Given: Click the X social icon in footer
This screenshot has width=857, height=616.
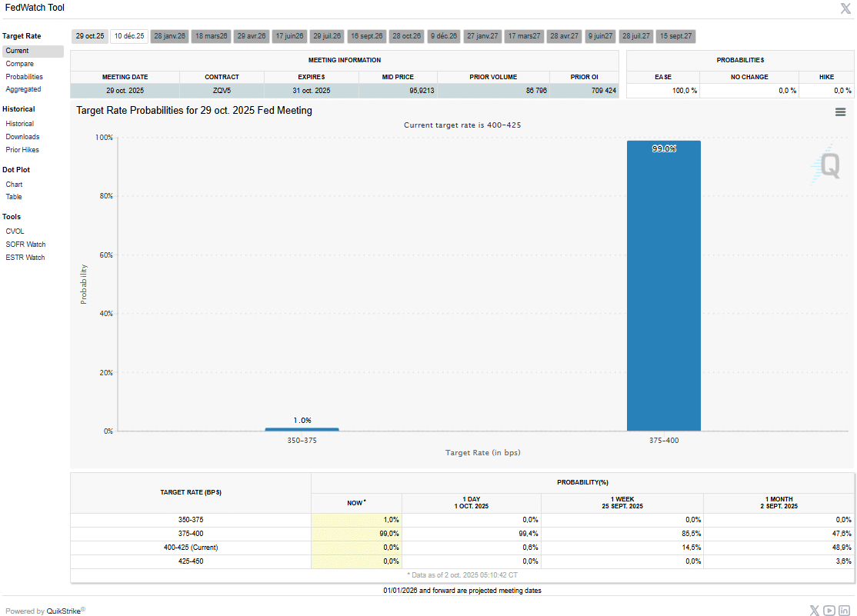Looking at the screenshot, I should click(815, 611).
